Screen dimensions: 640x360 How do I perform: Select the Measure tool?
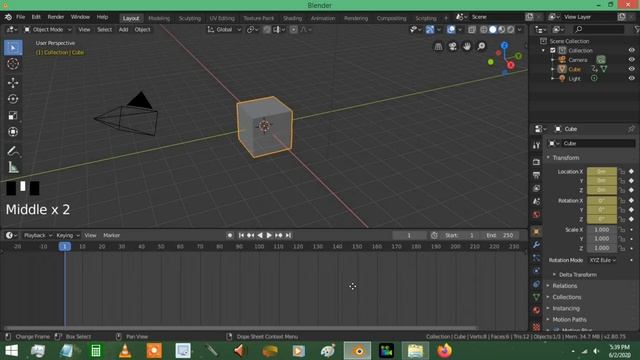(x=13, y=167)
